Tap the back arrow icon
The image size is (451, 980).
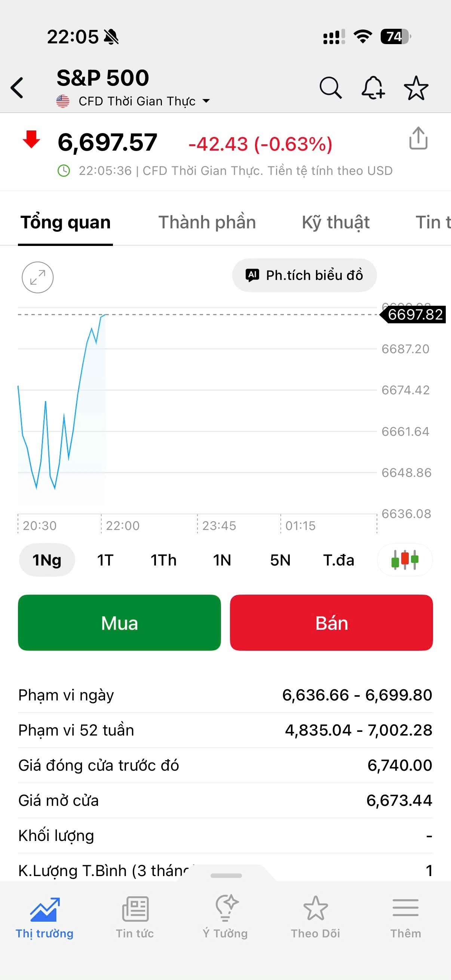coord(18,88)
